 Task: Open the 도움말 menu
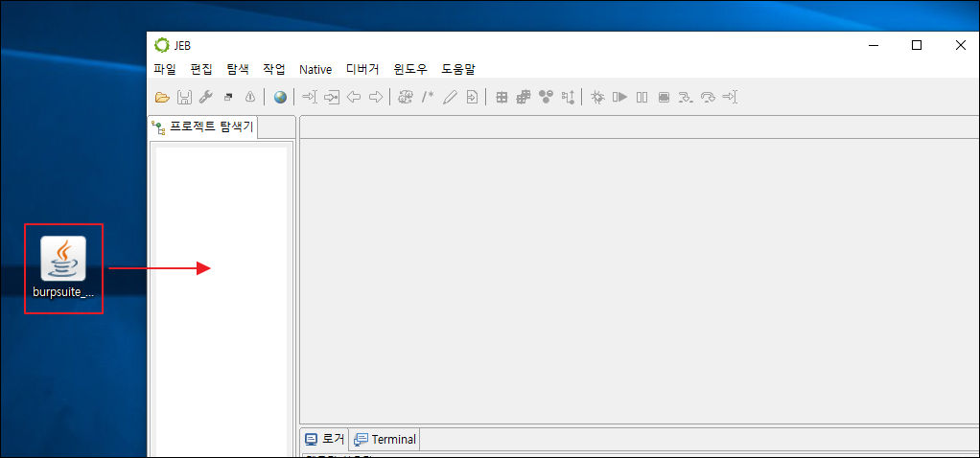(x=458, y=69)
